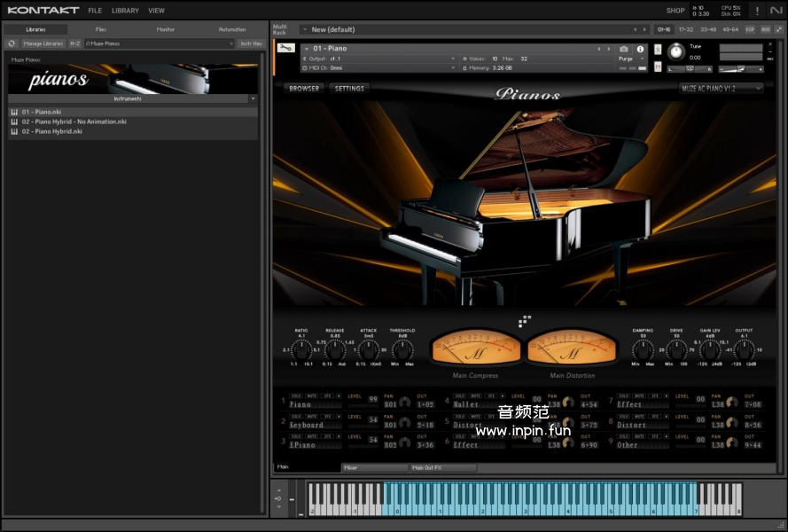The height and width of the screenshot is (532, 788).
Task: Open the FILE menu
Action: coord(95,11)
